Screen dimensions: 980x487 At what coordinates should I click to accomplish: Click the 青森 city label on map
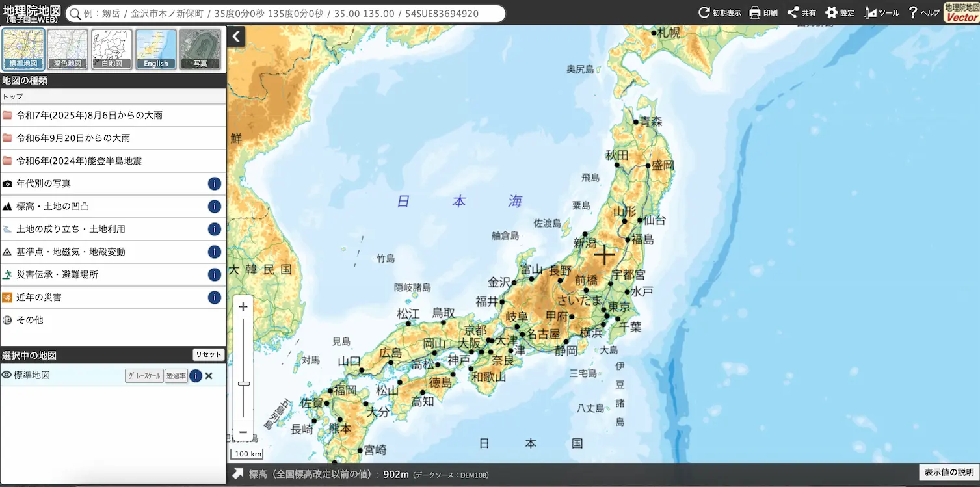[x=650, y=122]
